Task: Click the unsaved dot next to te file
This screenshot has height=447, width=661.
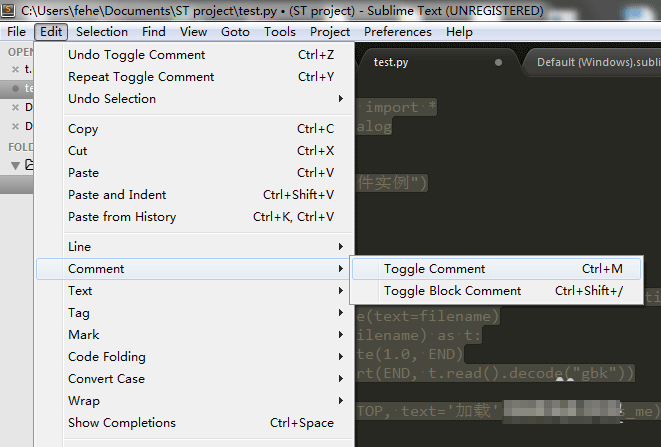Action: [16, 89]
